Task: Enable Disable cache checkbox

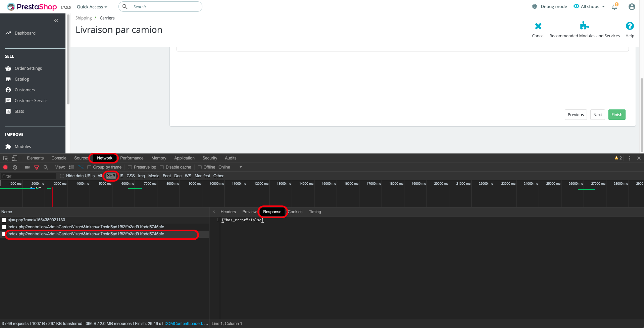Action: tap(162, 167)
